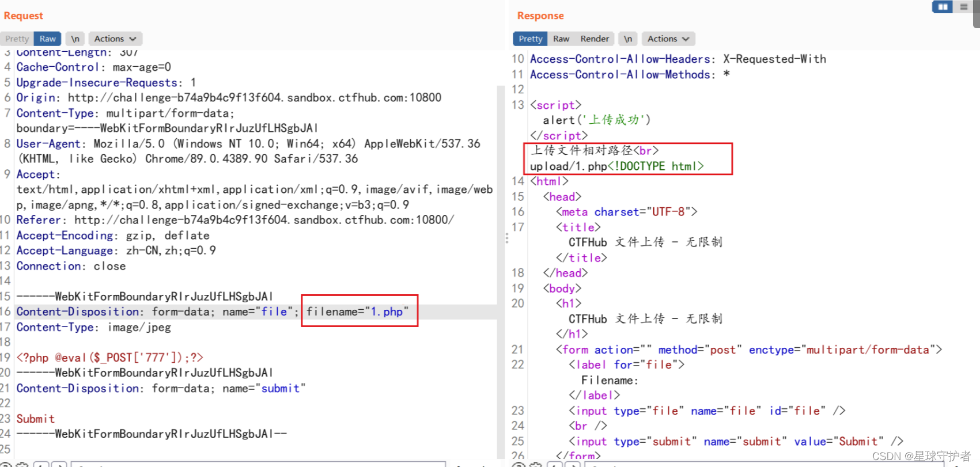Click the opening <script> tag on line 13
This screenshot has height=467, width=980.
pyautogui.click(x=555, y=105)
